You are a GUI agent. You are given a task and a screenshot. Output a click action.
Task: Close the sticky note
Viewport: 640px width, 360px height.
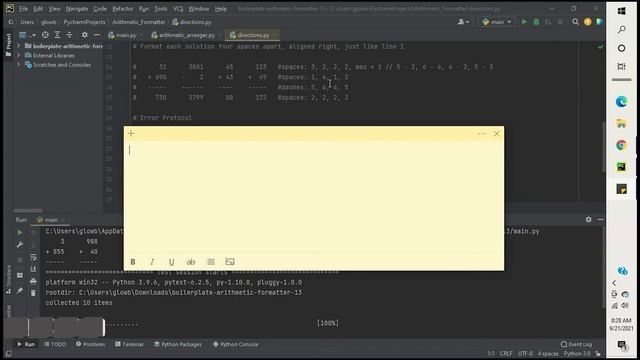pyautogui.click(x=496, y=133)
